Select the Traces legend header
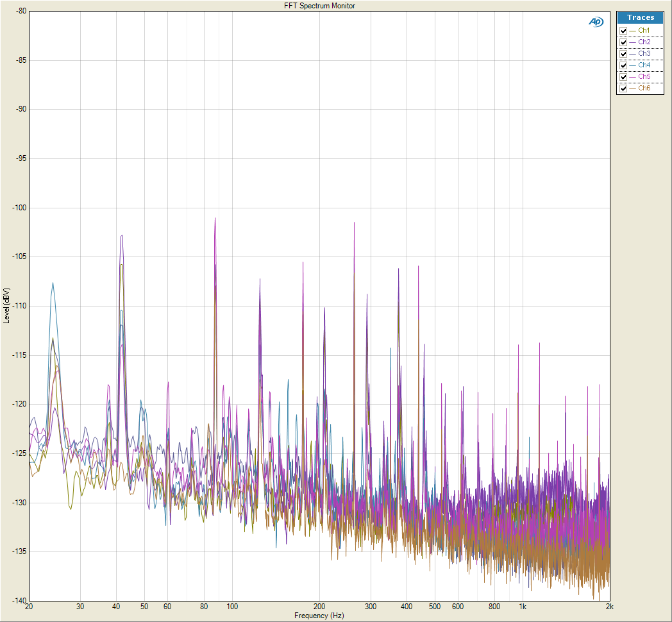This screenshot has width=672, height=622. click(x=641, y=17)
